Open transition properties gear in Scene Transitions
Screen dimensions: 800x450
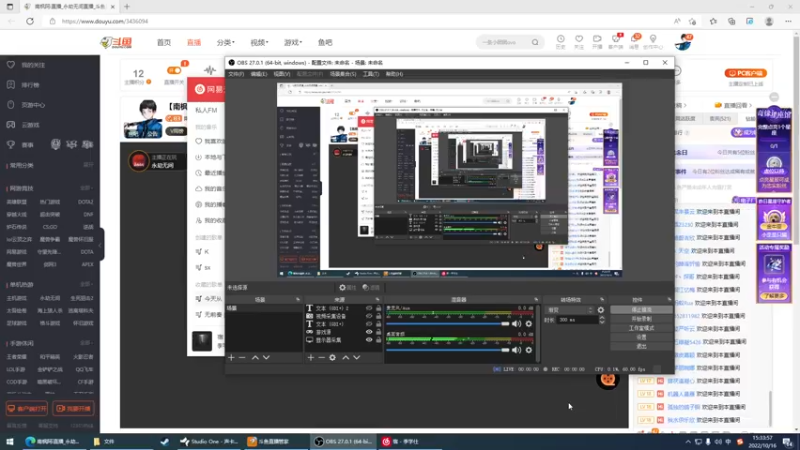[x=601, y=310]
